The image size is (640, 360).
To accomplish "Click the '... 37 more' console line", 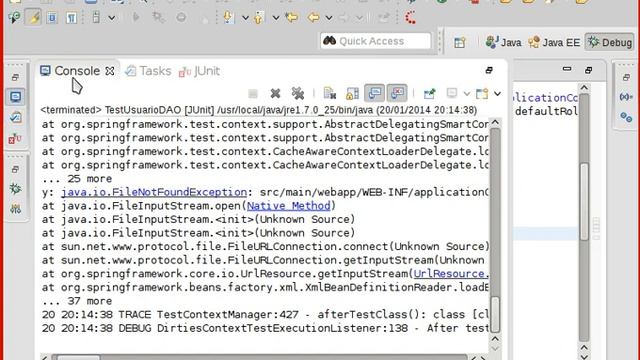I will 77,301.
